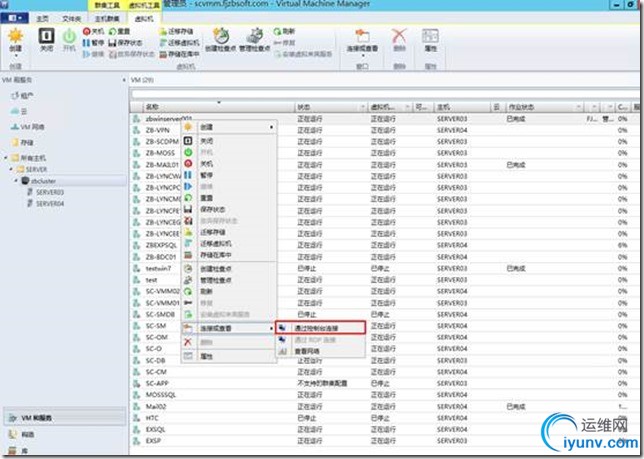Choose 重置 reset in the context menu
The image size is (644, 459).
click(229, 198)
